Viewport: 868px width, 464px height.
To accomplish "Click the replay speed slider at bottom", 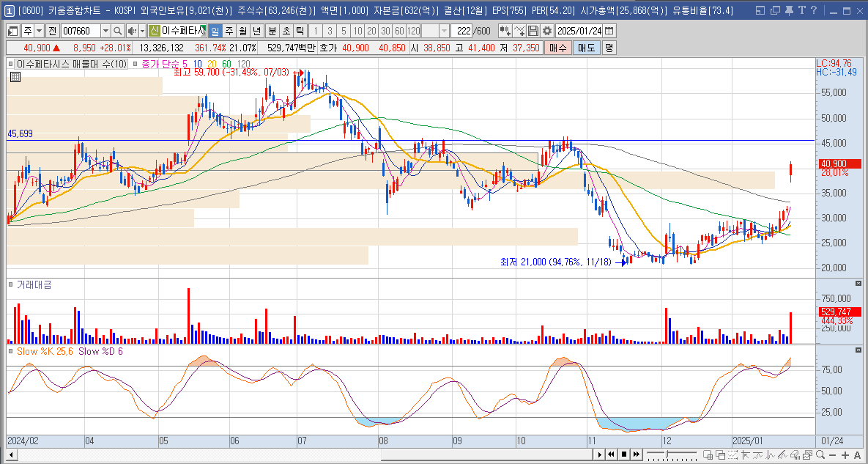I will tap(672, 455).
